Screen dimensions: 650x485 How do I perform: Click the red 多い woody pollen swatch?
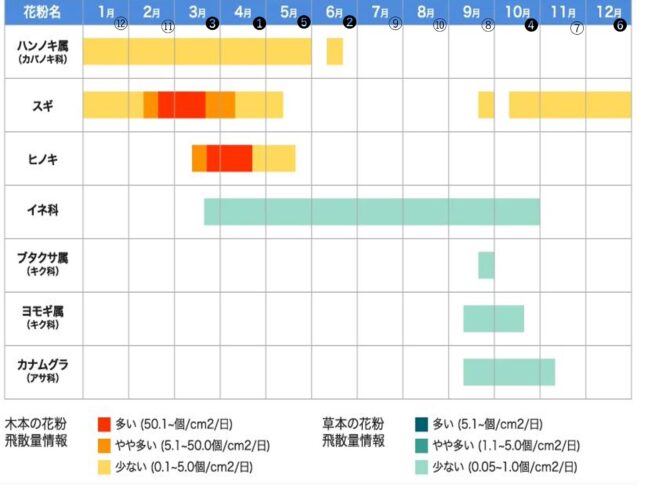[104, 424]
